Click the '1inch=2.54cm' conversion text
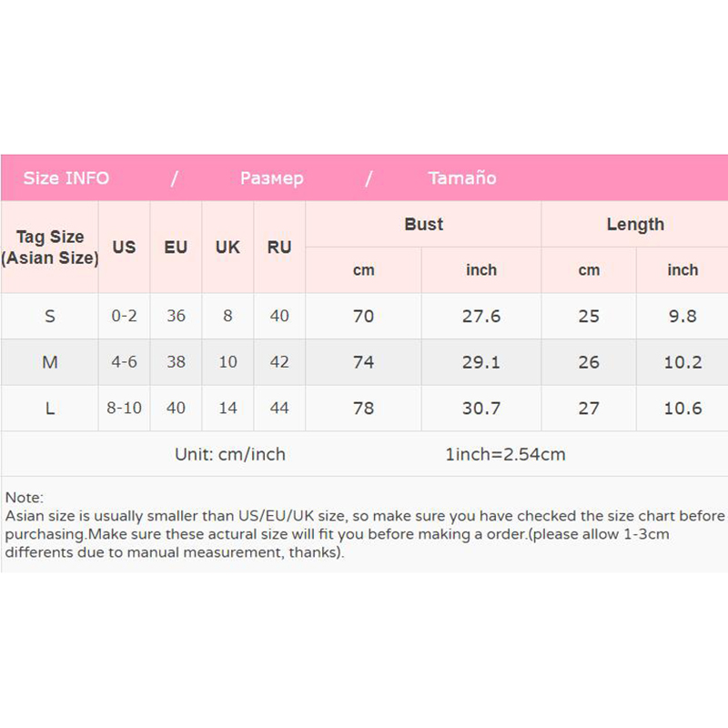The height and width of the screenshot is (728, 728). (505, 454)
